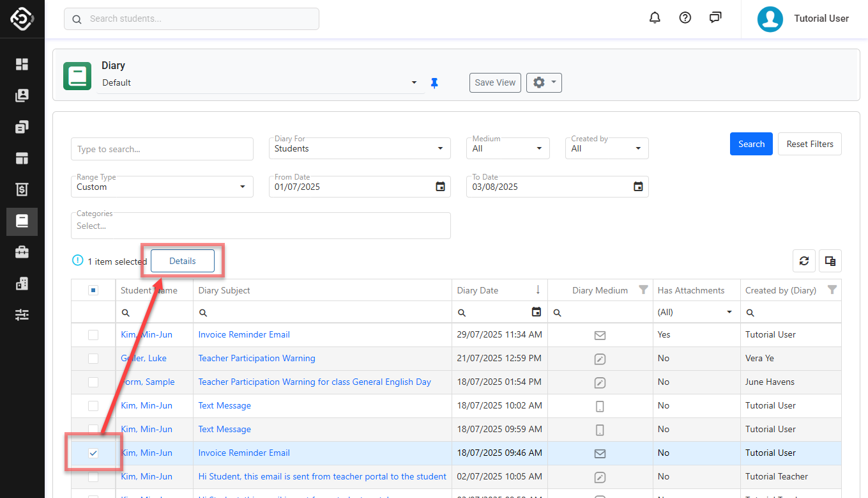The width and height of the screenshot is (868, 498).
Task: Open the dashboard icon in left sidebar
Action: [22, 64]
